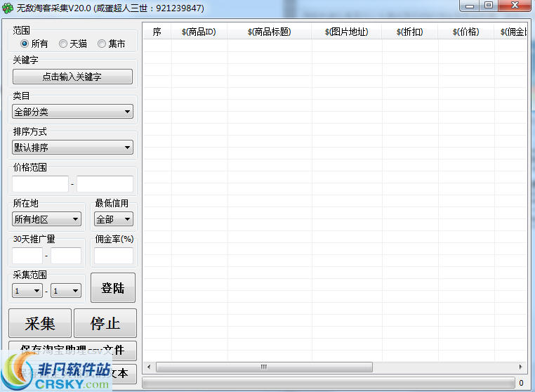Click the horizontal scrollbar thumb
This screenshot has width=535, height=392.
[x=264, y=367]
